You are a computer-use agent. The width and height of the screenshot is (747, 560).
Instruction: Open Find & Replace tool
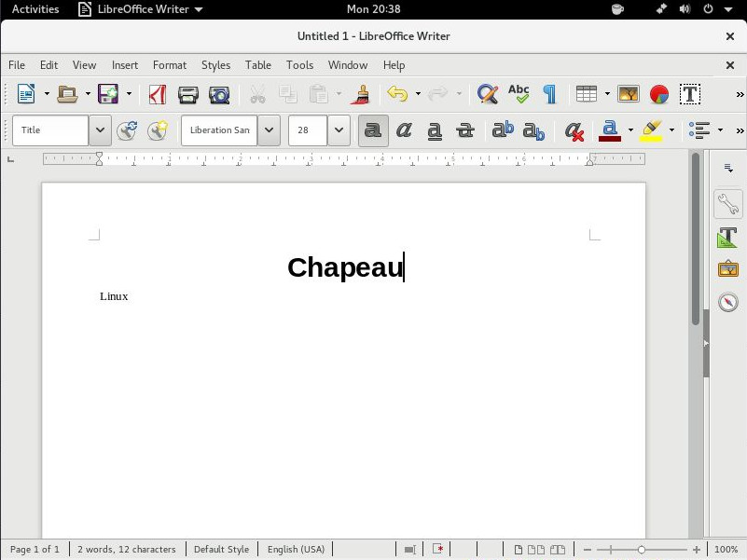pos(487,94)
